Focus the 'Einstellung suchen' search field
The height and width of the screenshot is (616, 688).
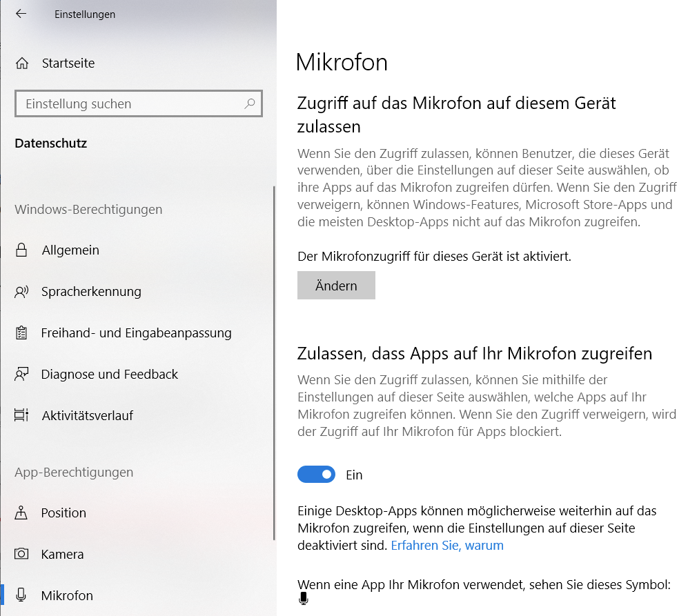click(x=139, y=103)
